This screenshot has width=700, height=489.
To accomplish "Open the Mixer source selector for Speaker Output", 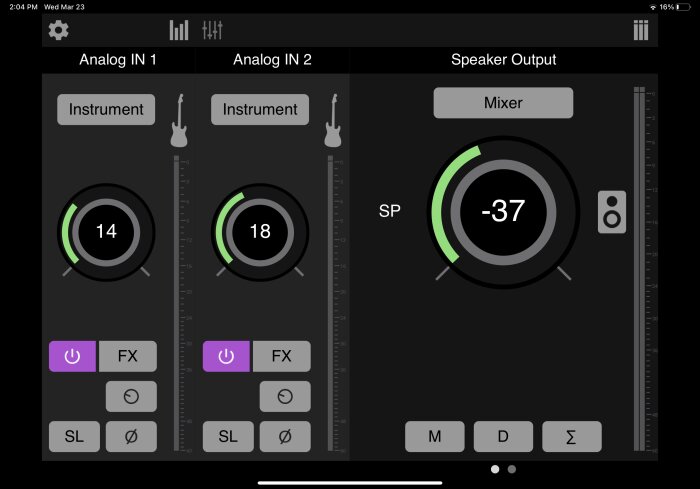I will pos(503,103).
